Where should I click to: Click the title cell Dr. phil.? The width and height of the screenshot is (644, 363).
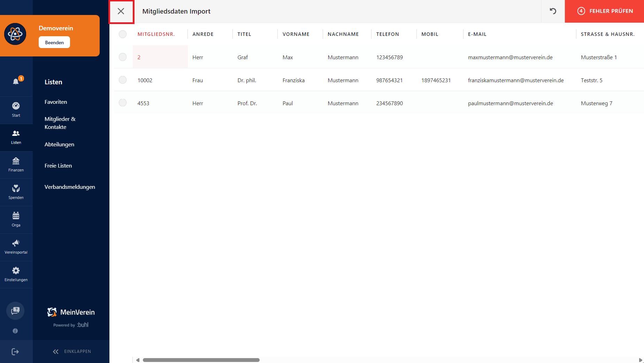(247, 80)
